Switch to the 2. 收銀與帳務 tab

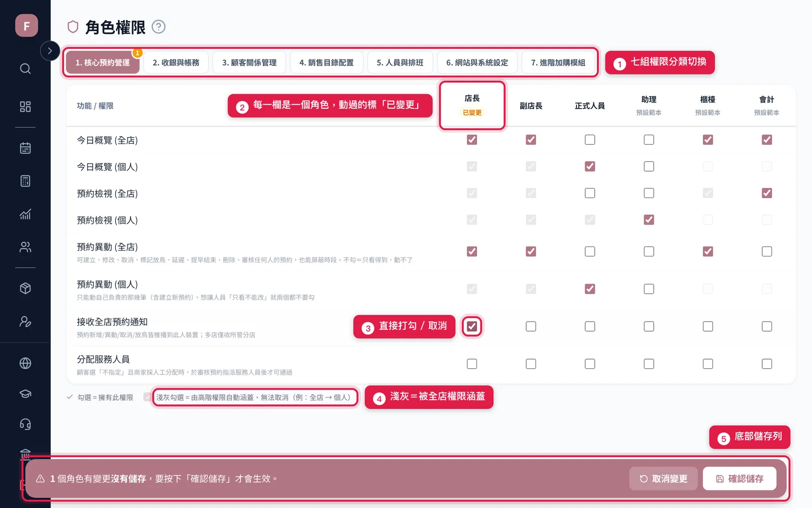(x=176, y=62)
